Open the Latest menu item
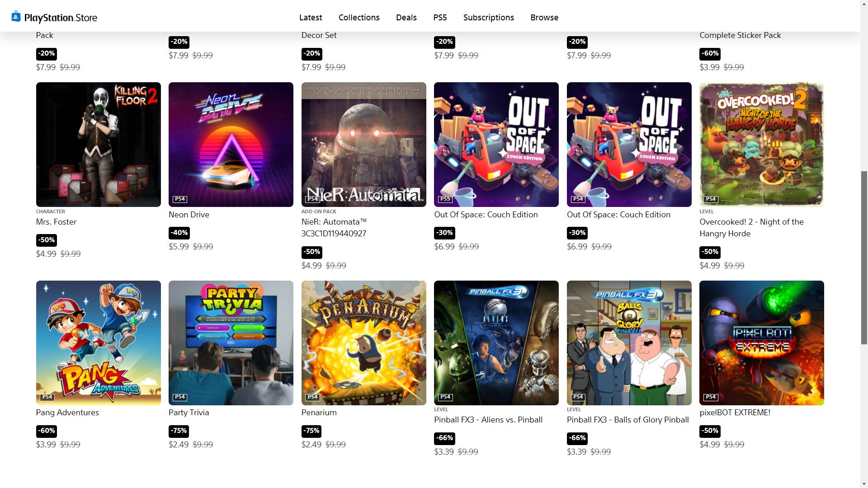 pyautogui.click(x=311, y=18)
